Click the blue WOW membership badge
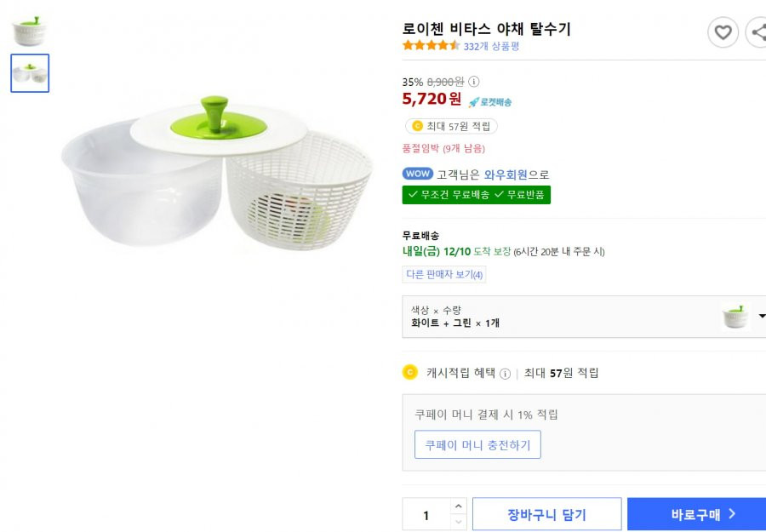Screen dimensions: 766x532 coord(418,174)
